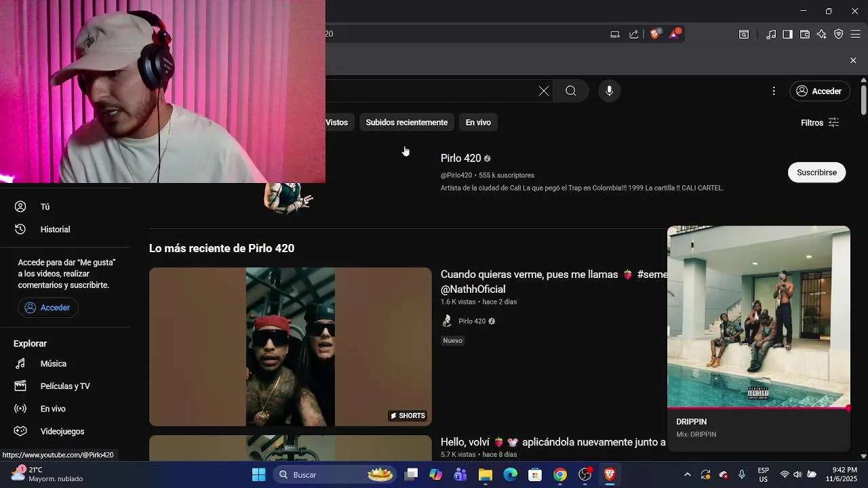The width and height of the screenshot is (868, 488).
Task: Click the microphone tray icon
Action: (x=742, y=474)
